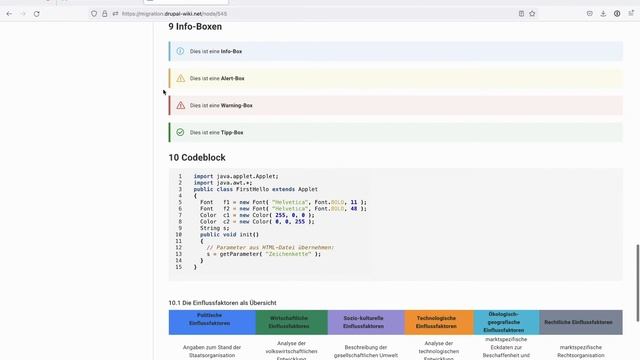Click the browser forward arrow

[x=23, y=14]
